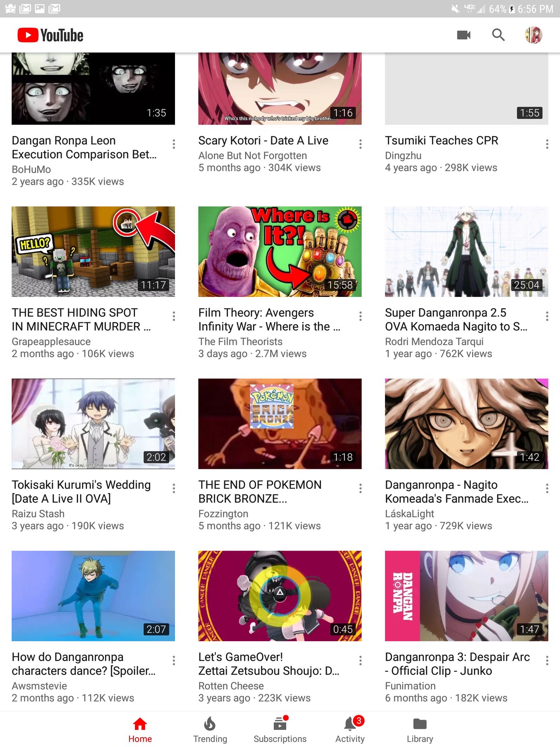The image size is (560, 747).
Task: Play the Let's GameOver Zettai Zetsubou thumbnail
Action: [280, 596]
